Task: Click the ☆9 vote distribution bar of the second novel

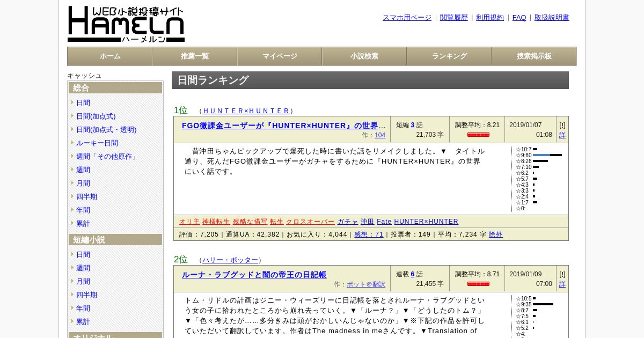Action: tap(543, 304)
